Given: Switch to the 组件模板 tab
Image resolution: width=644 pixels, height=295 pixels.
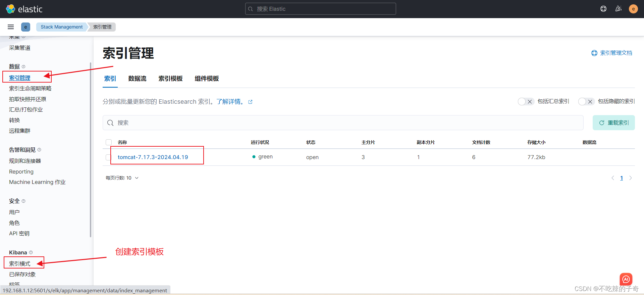Looking at the screenshot, I should click(x=207, y=79).
